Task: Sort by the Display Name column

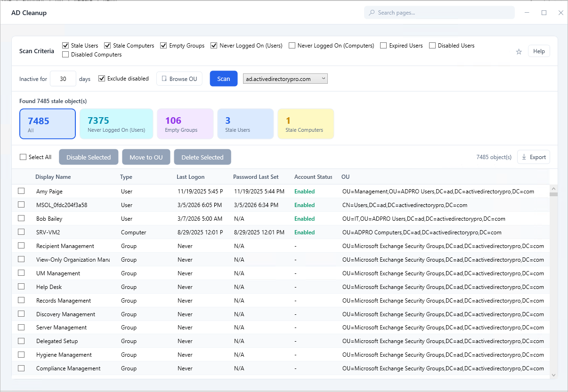Action: 53,177
